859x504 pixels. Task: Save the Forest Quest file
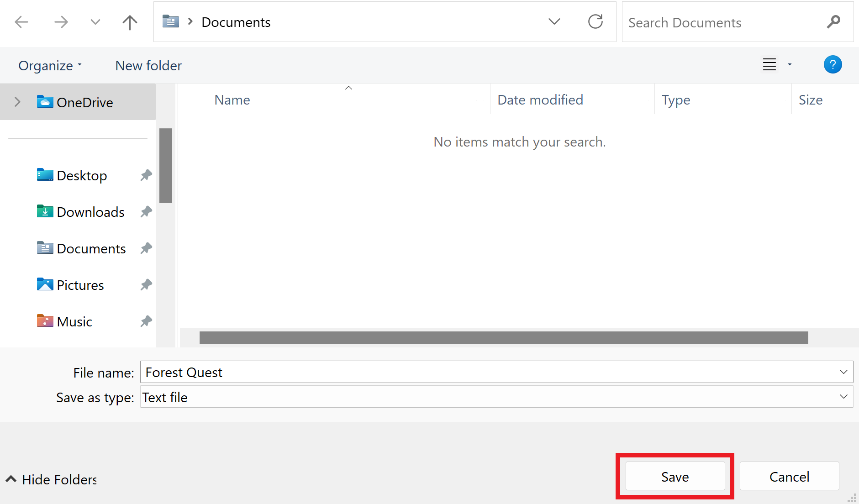(675, 476)
